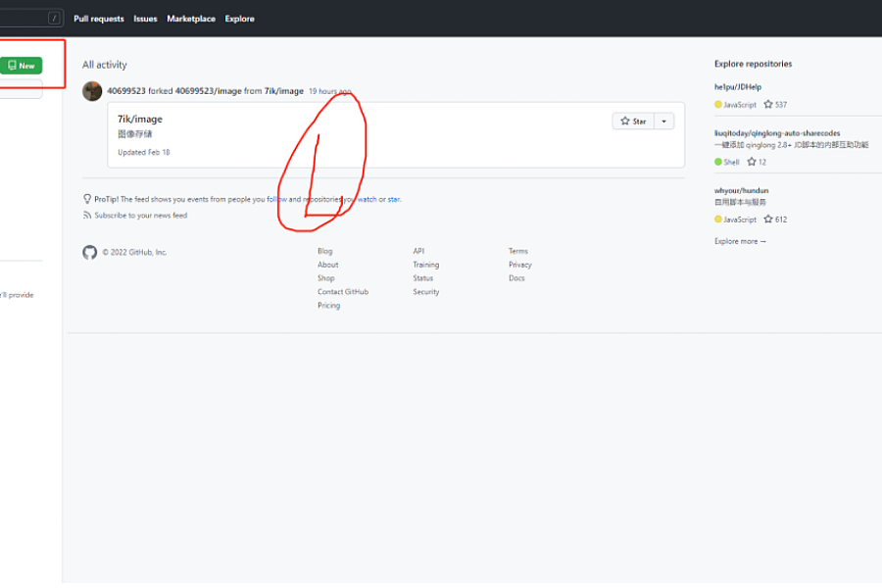Open the About footer link

pyautogui.click(x=328, y=265)
